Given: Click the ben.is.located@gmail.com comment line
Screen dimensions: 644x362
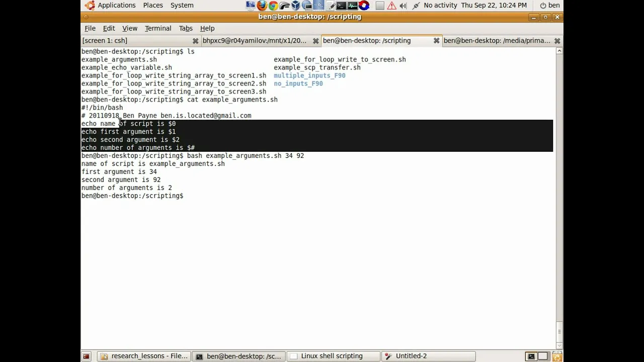Looking at the screenshot, I should (166, 116).
